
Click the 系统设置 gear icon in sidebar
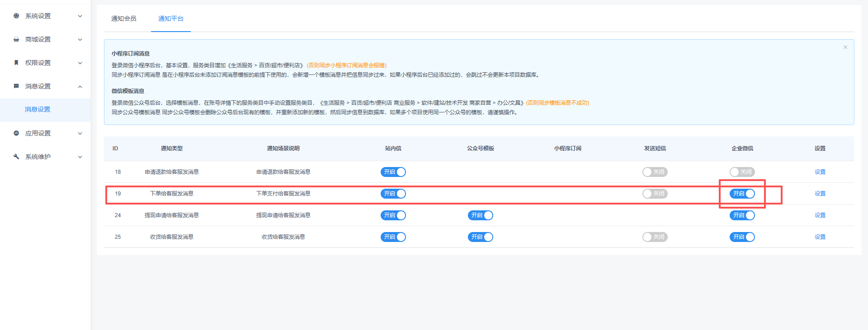16,16
